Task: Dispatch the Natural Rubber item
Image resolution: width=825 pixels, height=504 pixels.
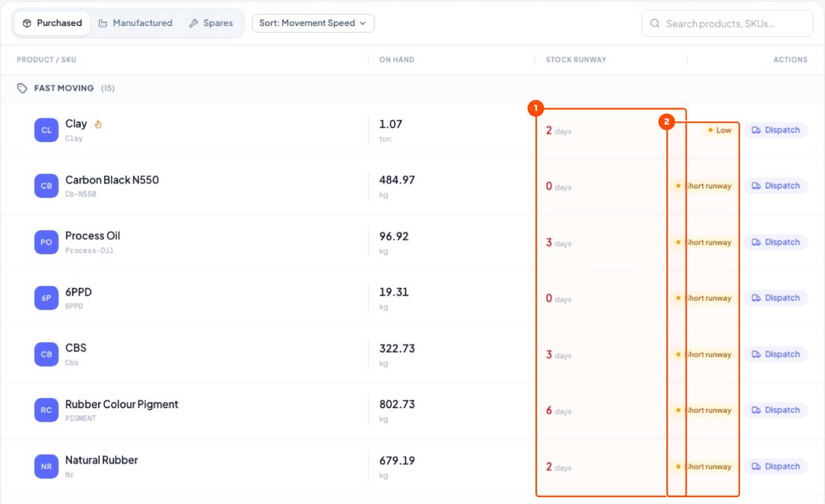Action: coord(776,467)
